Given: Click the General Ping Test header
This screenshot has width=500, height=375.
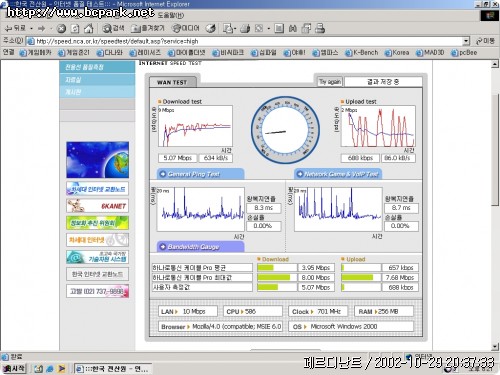Looking at the screenshot, I should point(200,174).
